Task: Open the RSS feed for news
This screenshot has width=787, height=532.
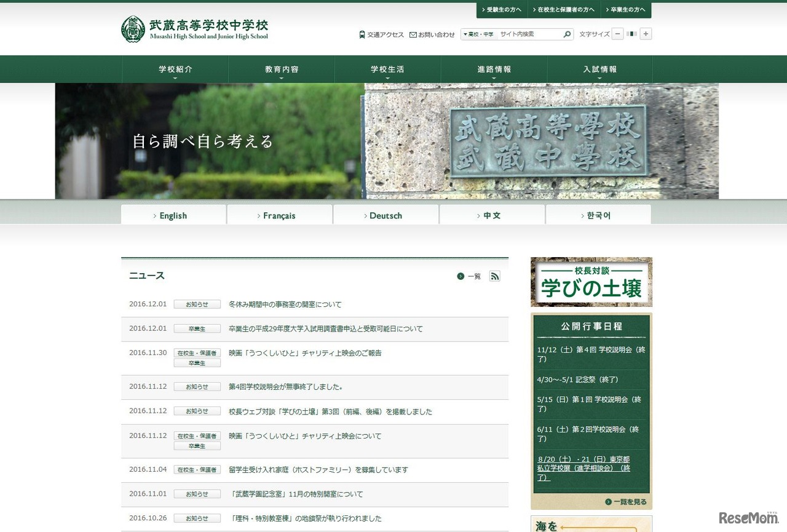Action: [495, 276]
